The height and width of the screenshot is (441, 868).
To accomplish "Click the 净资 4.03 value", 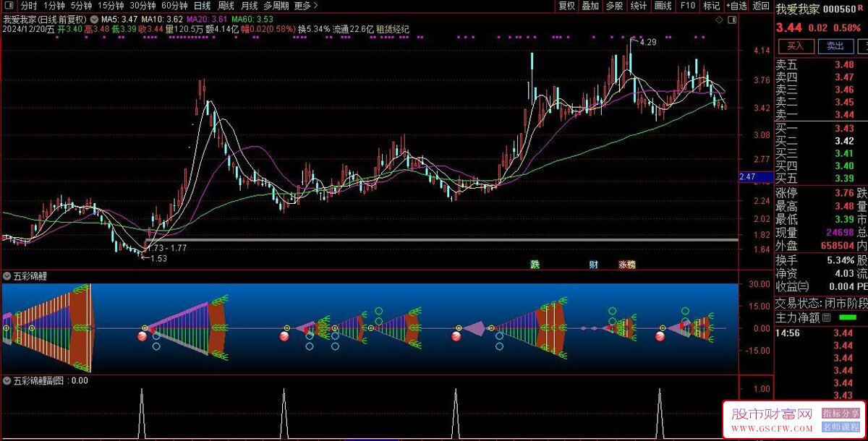I will tap(844, 273).
